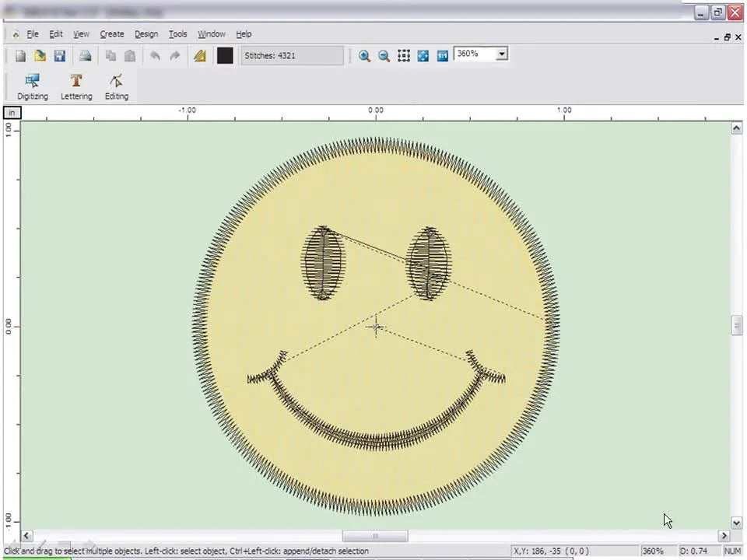Click the 1:1 actual size icon
The height and width of the screenshot is (560, 747).
[x=443, y=56]
